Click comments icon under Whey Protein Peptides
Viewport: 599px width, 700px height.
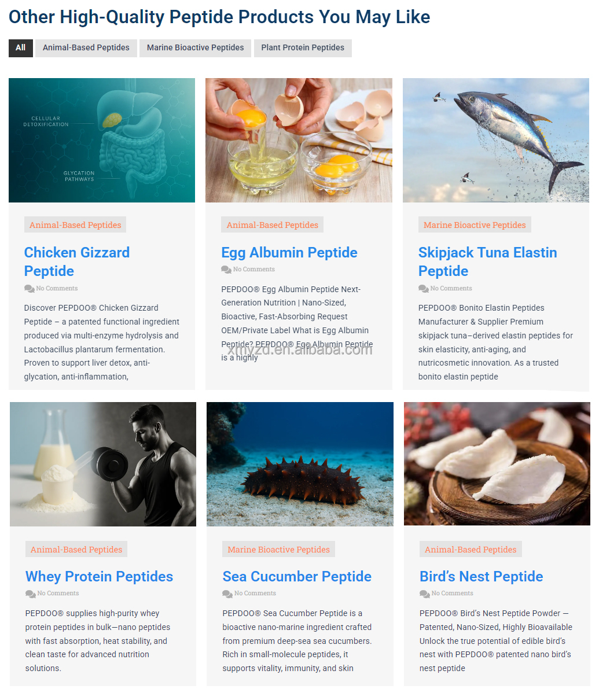(31, 594)
